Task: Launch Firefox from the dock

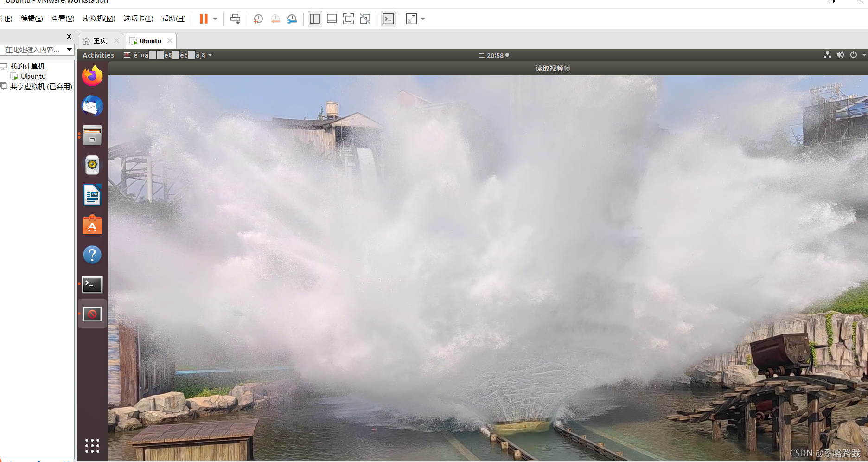Action: (x=92, y=76)
